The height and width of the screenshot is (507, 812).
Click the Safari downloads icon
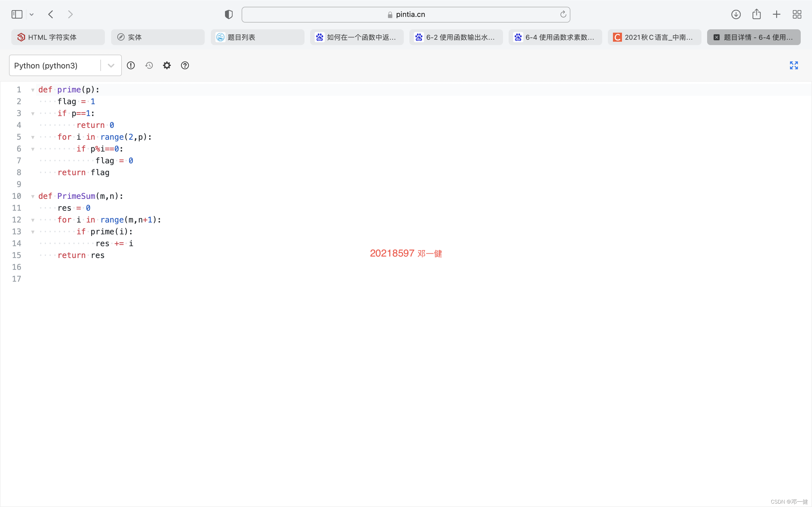coord(736,14)
